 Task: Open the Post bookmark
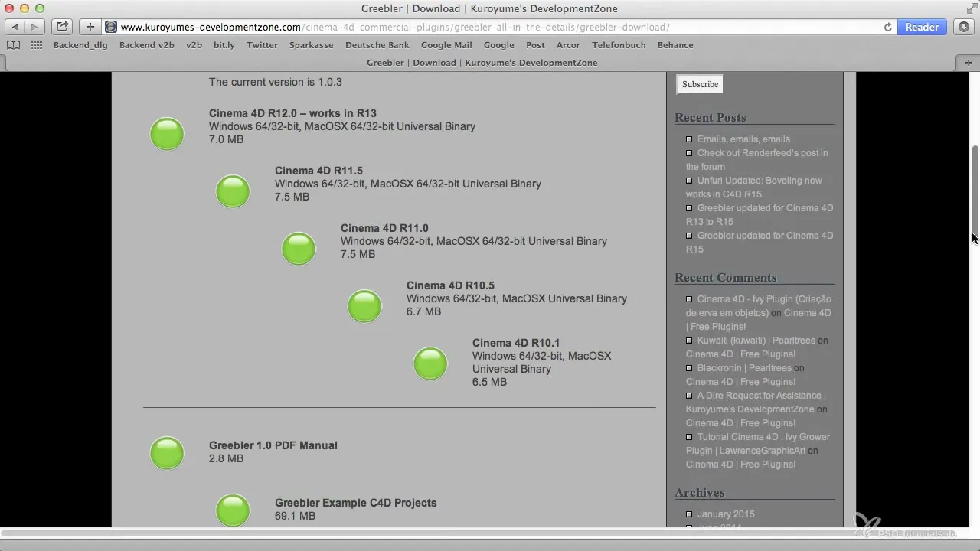pyautogui.click(x=535, y=45)
